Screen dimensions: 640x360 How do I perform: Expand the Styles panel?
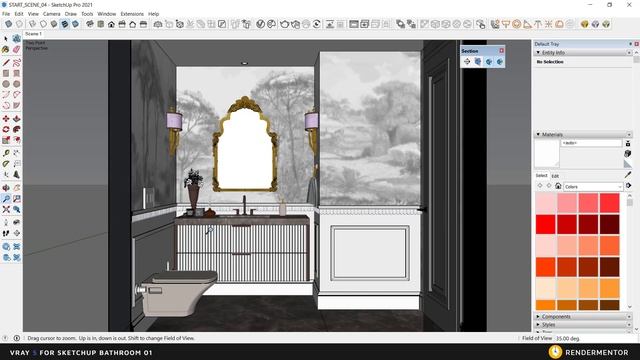[x=538, y=324]
